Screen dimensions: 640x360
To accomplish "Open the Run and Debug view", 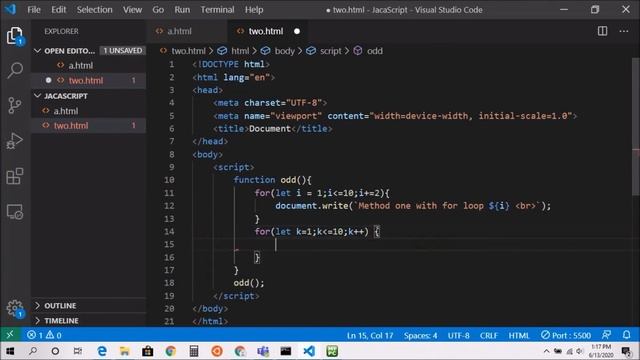I will pos(15,141).
